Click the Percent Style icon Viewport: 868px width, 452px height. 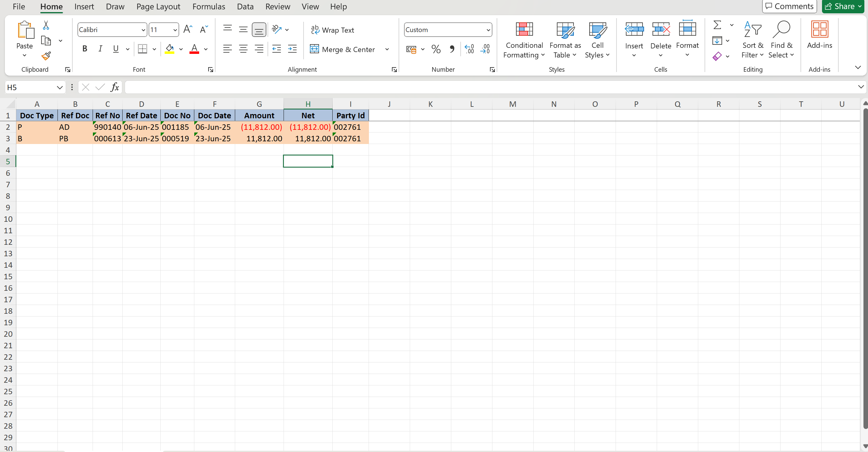pyautogui.click(x=436, y=49)
